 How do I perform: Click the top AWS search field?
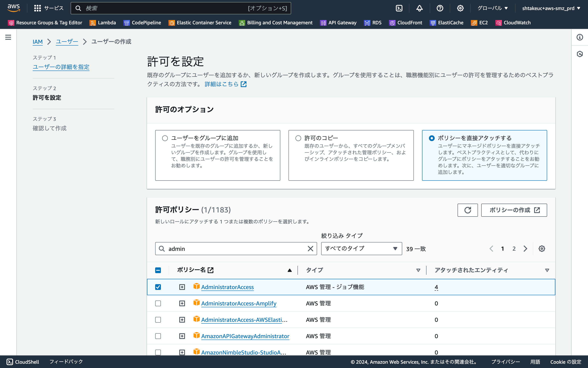(x=181, y=8)
